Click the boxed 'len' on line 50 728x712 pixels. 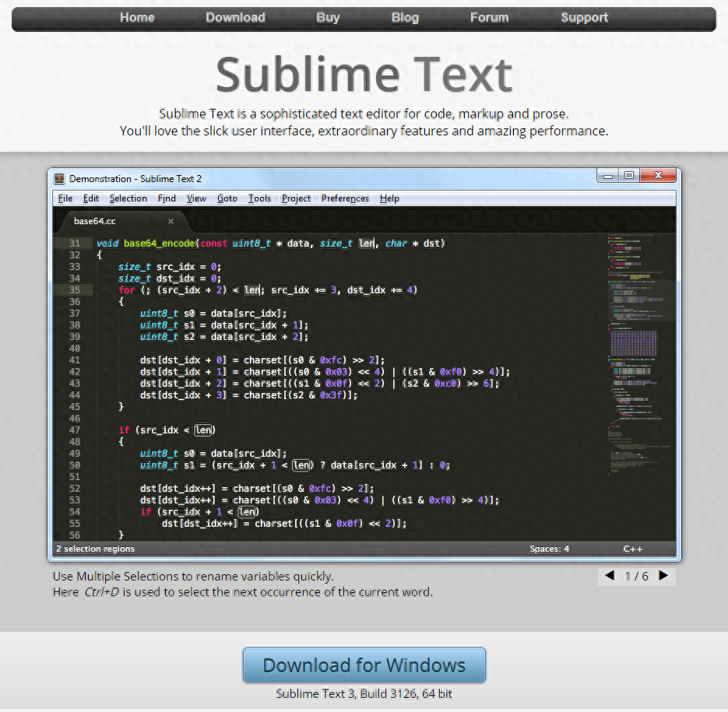click(x=301, y=465)
